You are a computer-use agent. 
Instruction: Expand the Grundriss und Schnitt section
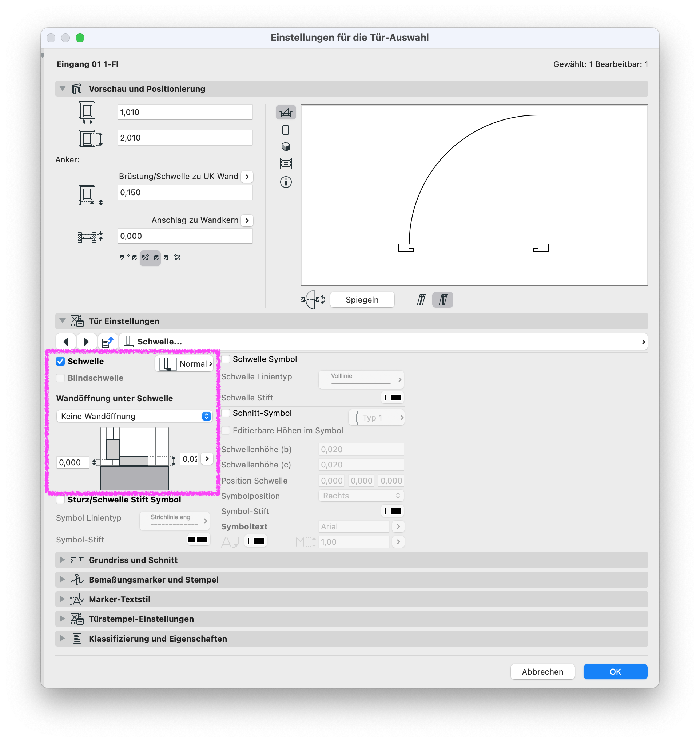(63, 560)
